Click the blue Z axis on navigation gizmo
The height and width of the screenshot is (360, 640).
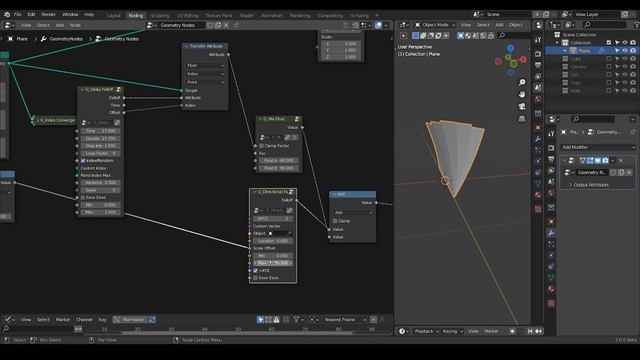click(x=511, y=48)
